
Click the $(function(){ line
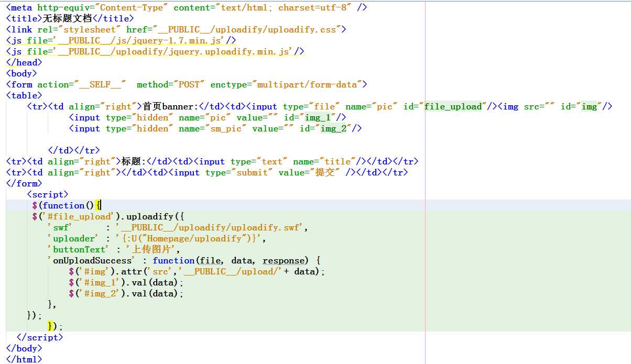pos(66,205)
